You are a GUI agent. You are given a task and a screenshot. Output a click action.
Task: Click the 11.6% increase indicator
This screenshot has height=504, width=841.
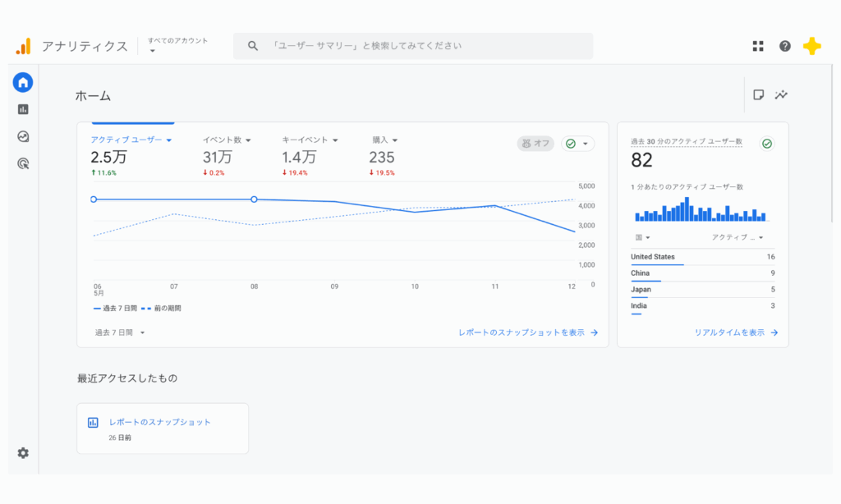pos(103,173)
